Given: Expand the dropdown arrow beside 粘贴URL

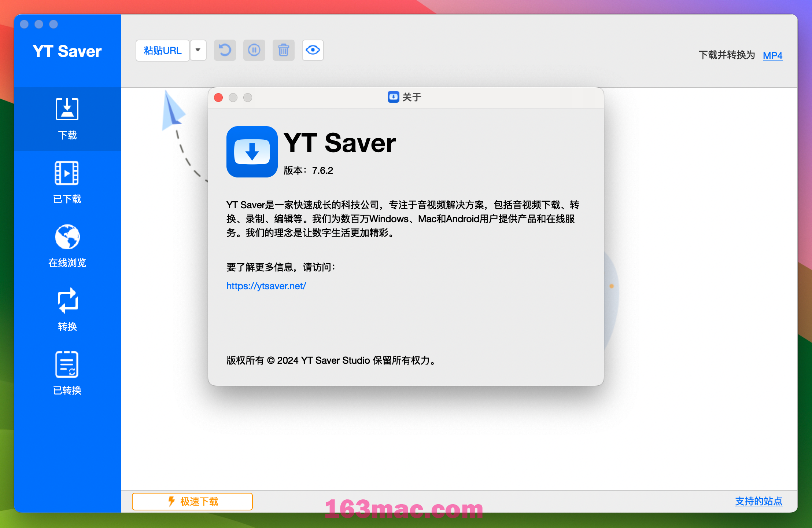Looking at the screenshot, I should tap(198, 51).
